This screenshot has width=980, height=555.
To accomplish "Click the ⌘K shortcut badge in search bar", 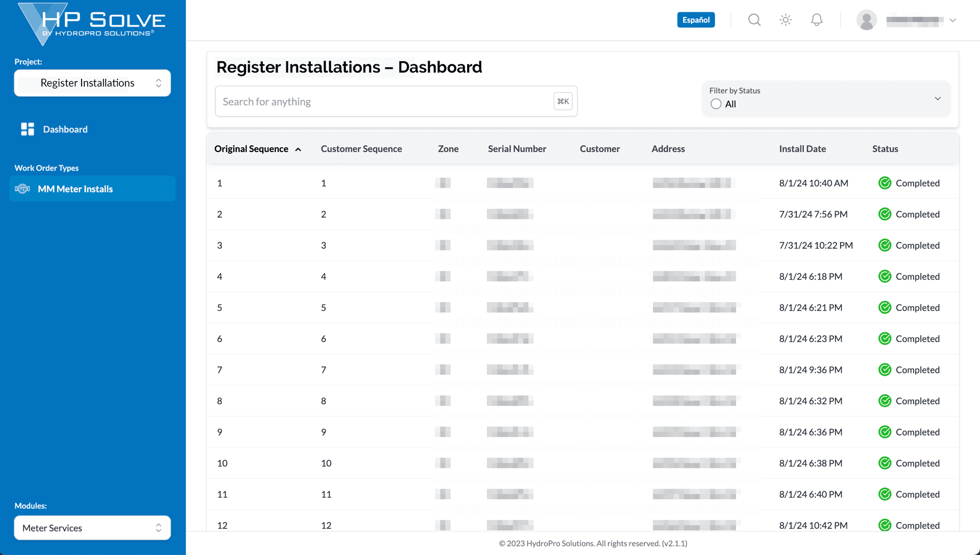I will pyautogui.click(x=562, y=101).
